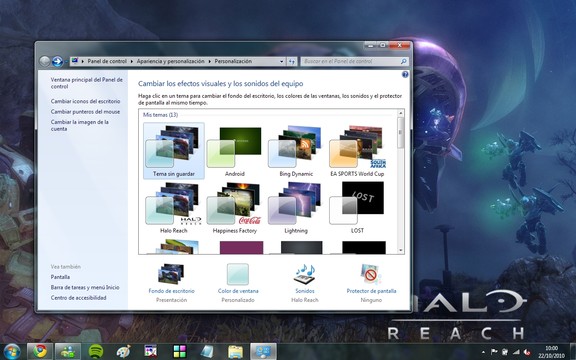Open the network signal tray icon

point(516,352)
